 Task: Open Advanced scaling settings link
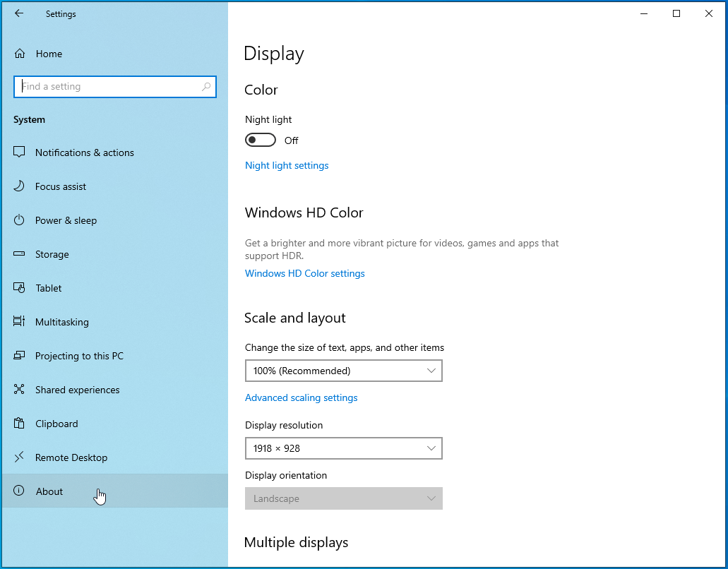(x=301, y=397)
